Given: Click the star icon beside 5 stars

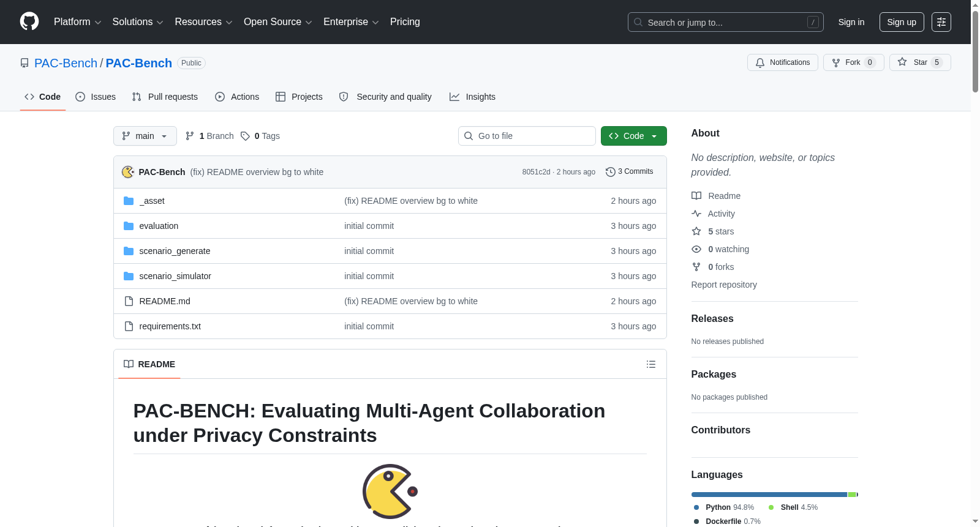Looking at the screenshot, I should click(x=696, y=231).
